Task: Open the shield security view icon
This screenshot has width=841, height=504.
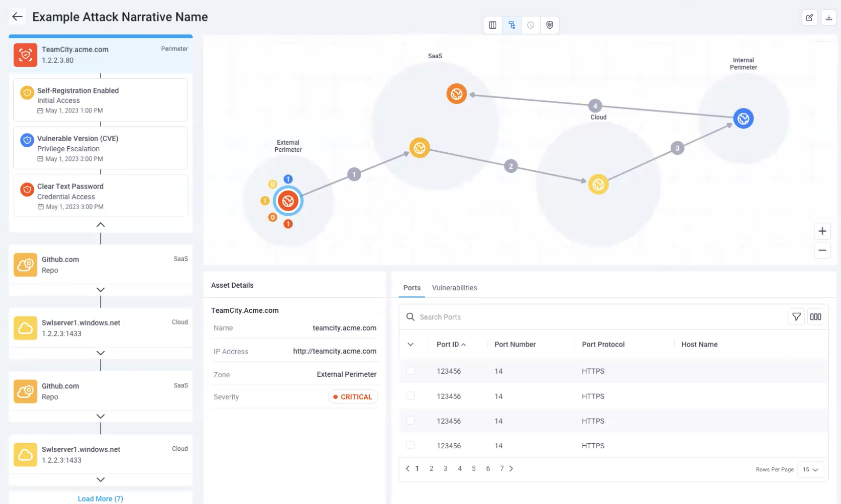Action: click(x=549, y=25)
